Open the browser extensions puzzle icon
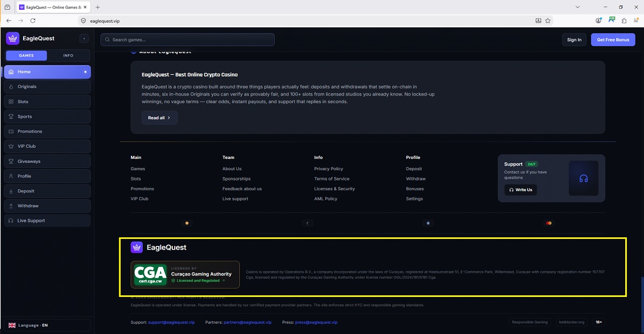 tap(624, 20)
